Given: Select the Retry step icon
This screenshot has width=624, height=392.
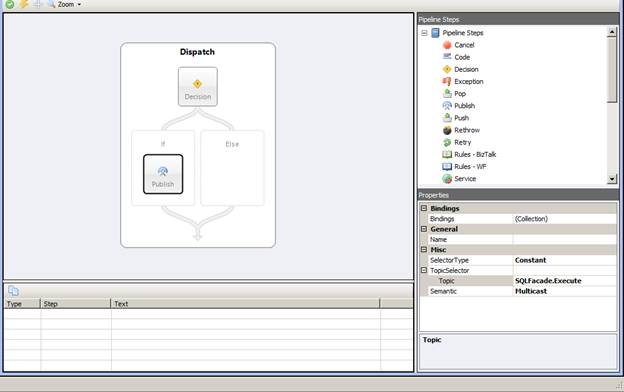Looking at the screenshot, I should pyautogui.click(x=447, y=142).
